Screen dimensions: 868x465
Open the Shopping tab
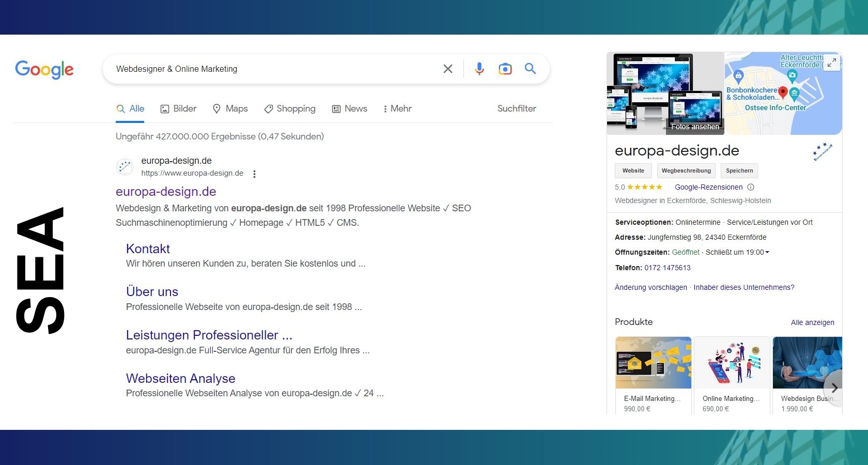point(290,109)
